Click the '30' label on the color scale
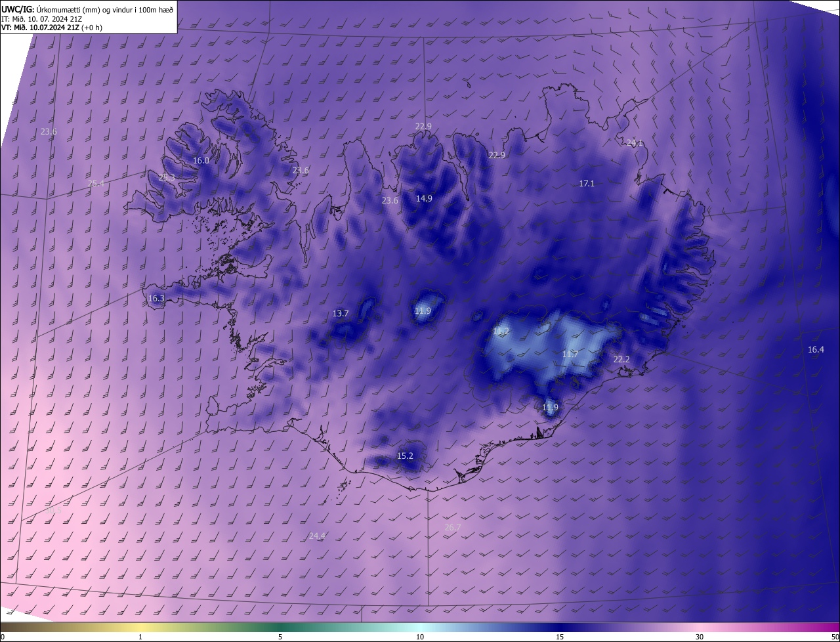The image size is (840, 642). 700,637
